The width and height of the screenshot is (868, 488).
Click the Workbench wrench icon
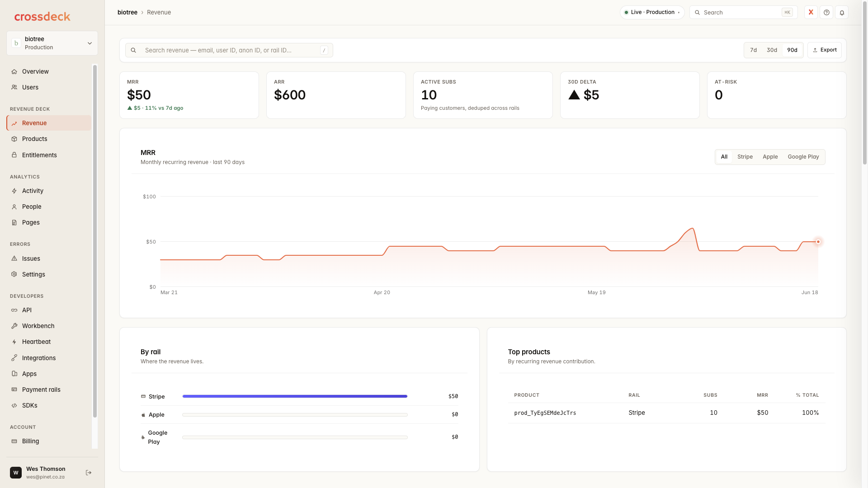tap(14, 326)
